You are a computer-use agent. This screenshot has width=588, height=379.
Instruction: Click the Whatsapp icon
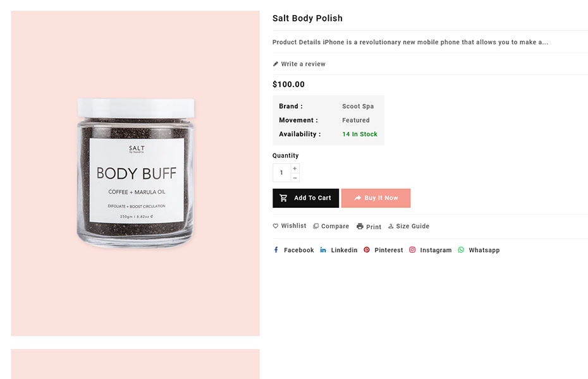(461, 250)
